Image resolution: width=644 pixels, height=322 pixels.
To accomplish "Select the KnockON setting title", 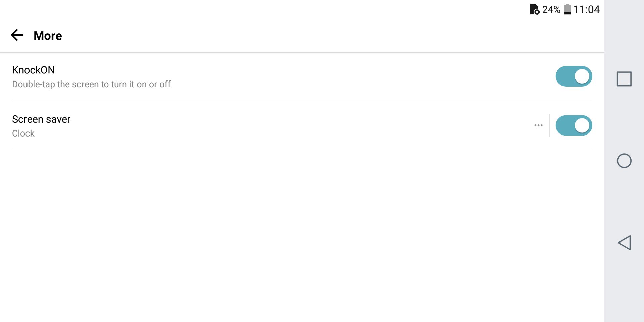I will [x=33, y=70].
